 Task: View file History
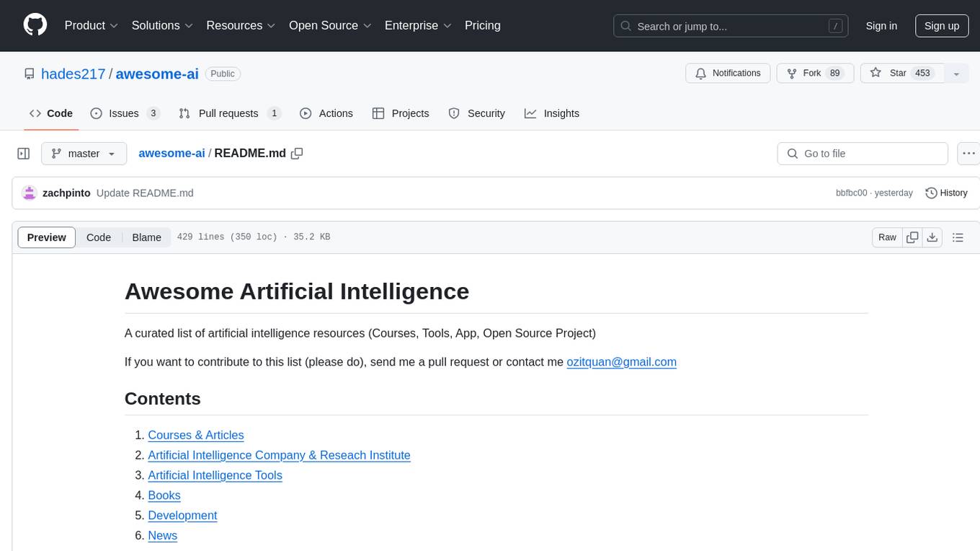coord(946,193)
